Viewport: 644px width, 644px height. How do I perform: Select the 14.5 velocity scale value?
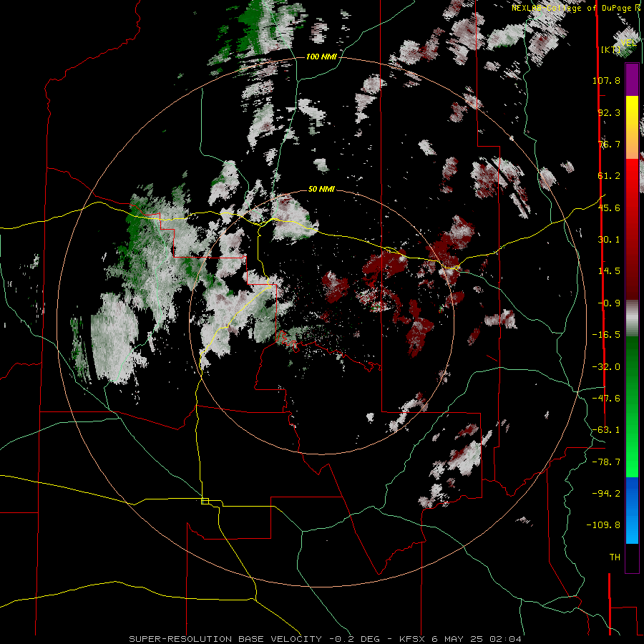click(609, 271)
